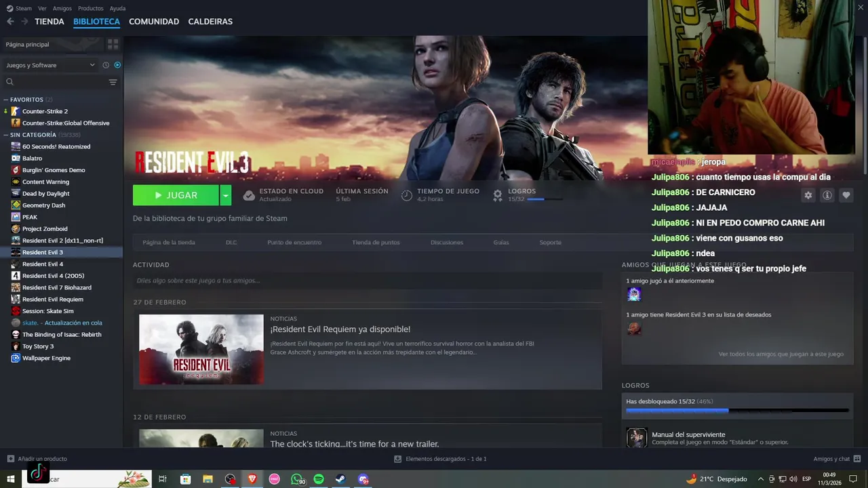The width and height of the screenshot is (868, 488).
Task: Toggle the ready-to-play filter icon
Action: [x=117, y=65]
